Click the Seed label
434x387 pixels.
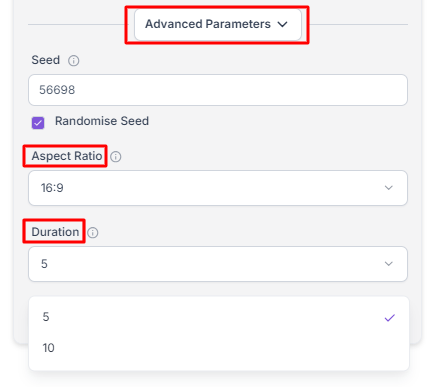click(46, 60)
